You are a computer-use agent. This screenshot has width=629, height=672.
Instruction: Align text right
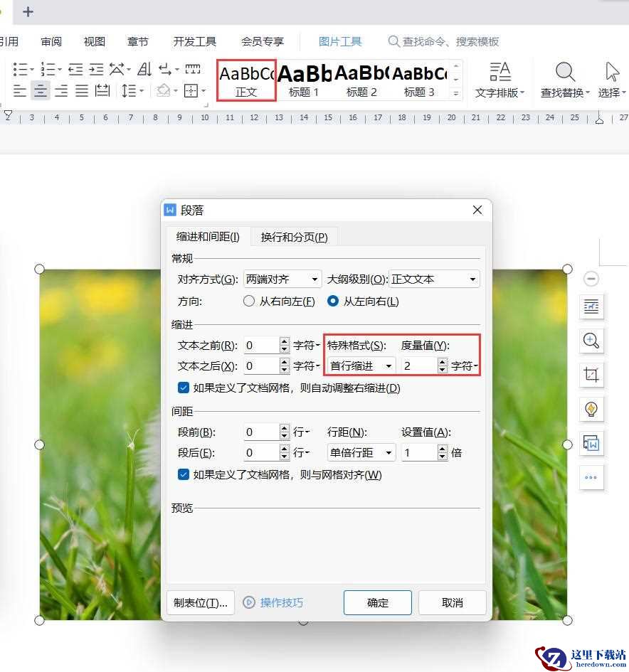point(61,90)
